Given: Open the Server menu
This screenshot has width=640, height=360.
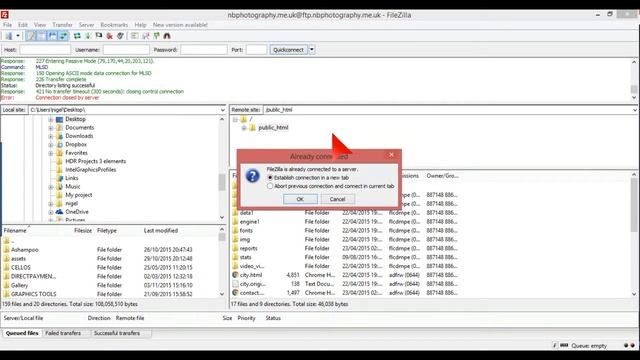Looking at the screenshot, I should click(x=86, y=25).
